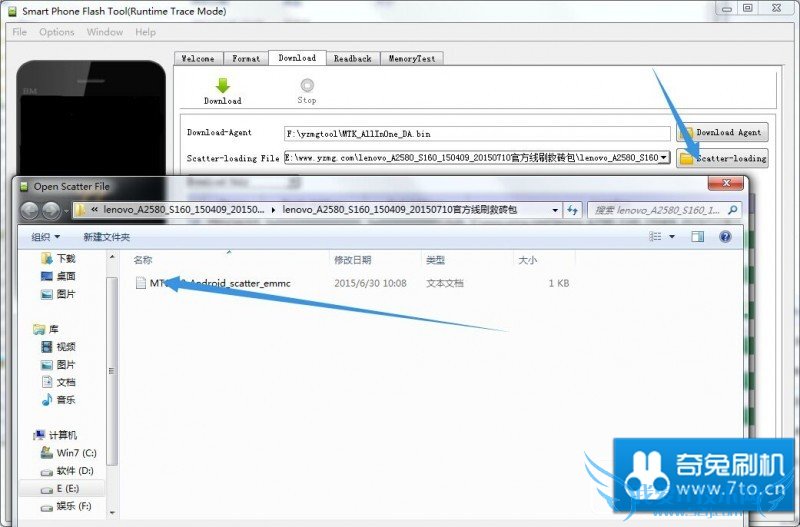Open the Options menu

tap(57, 32)
